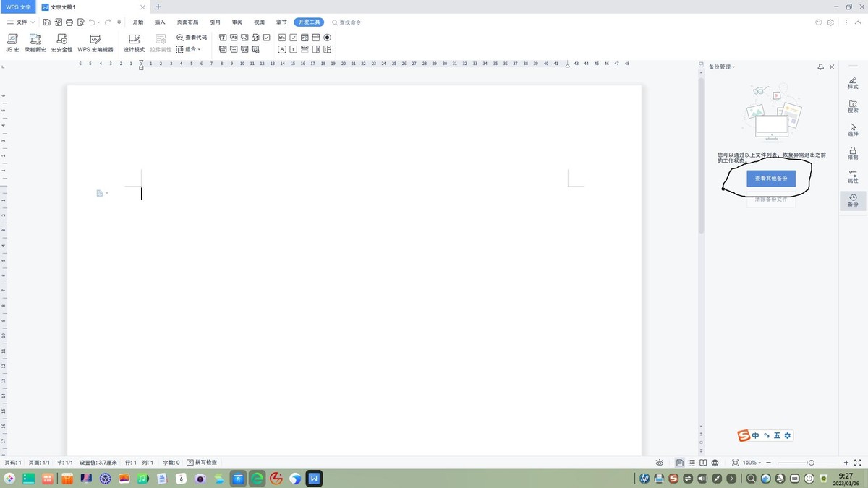Click the print icon in quick toolbar

click(69, 22)
